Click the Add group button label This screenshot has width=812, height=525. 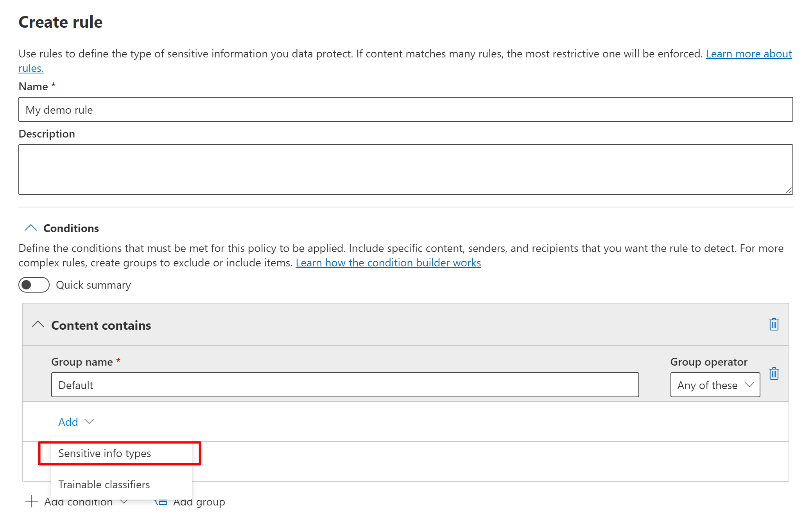pyautogui.click(x=199, y=502)
